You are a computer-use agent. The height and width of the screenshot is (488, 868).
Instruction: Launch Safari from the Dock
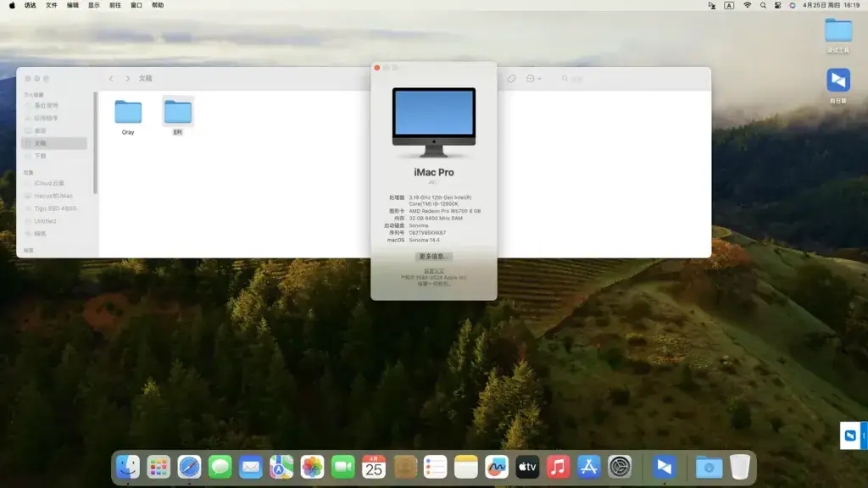[189, 467]
